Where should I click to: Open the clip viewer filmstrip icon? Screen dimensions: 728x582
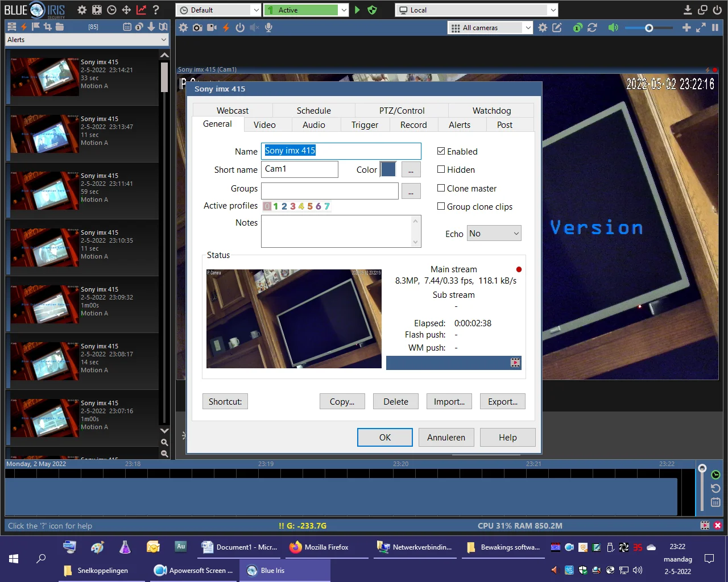[97, 10]
